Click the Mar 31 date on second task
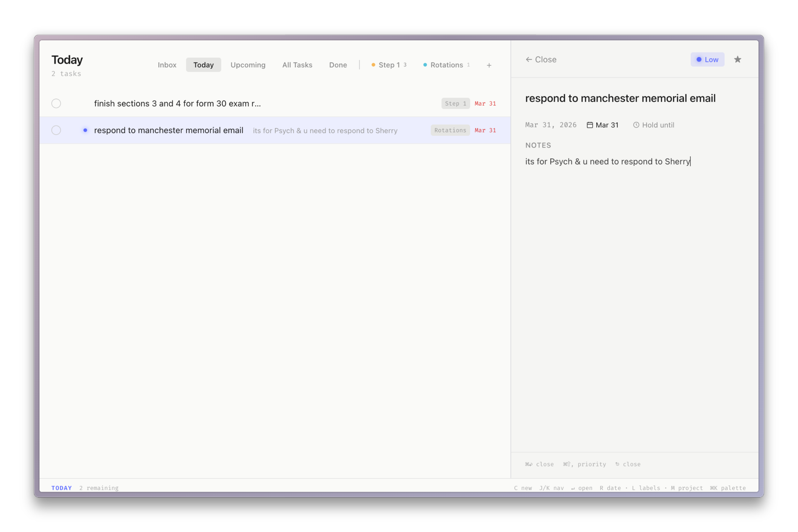 pyautogui.click(x=485, y=130)
